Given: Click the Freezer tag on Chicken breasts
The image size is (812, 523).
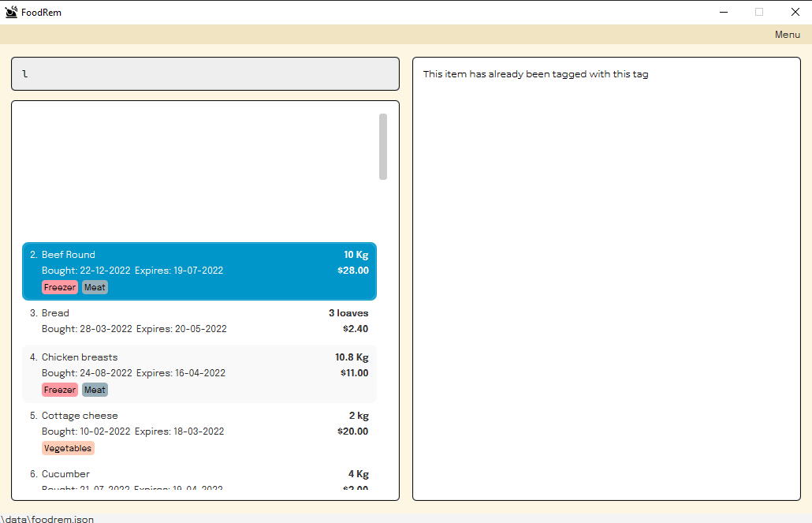Looking at the screenshot, I should [60, 389].
